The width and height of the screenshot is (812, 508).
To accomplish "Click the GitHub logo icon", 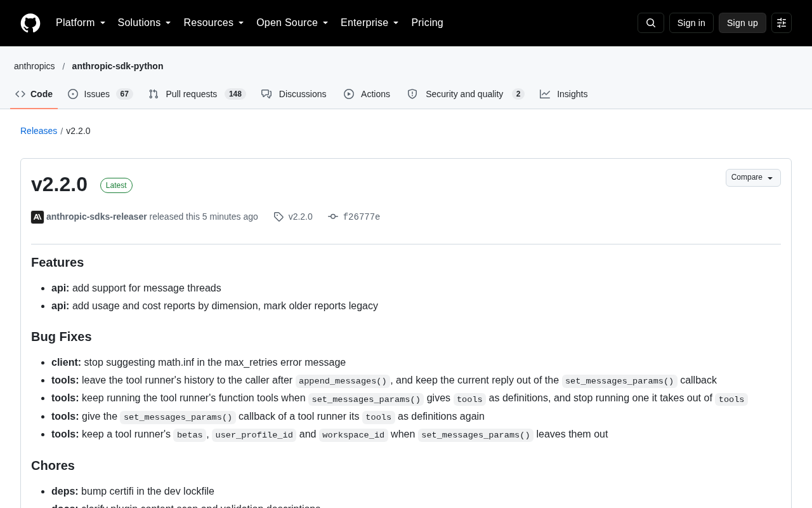I will click(x=30, y=23).
